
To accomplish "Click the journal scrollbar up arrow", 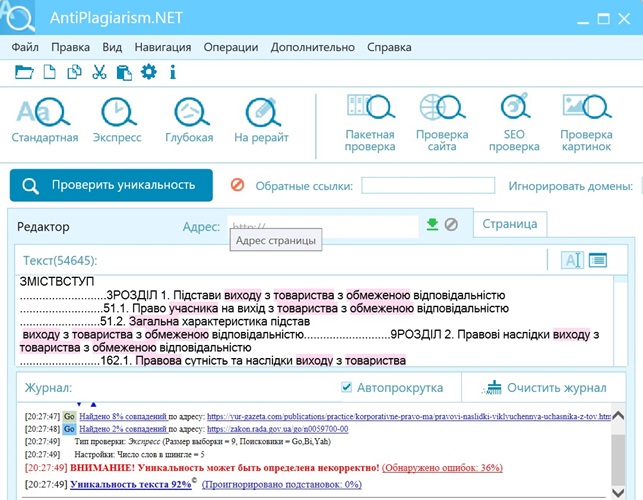I will pyautogui.click(x=618, y=416).
